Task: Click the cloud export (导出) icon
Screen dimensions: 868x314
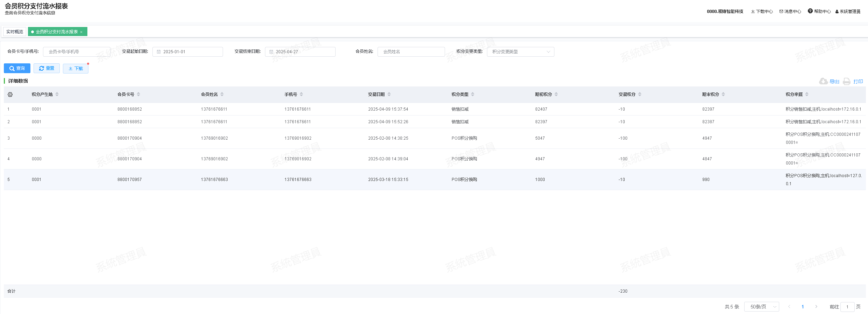Action: pos(823,81)
